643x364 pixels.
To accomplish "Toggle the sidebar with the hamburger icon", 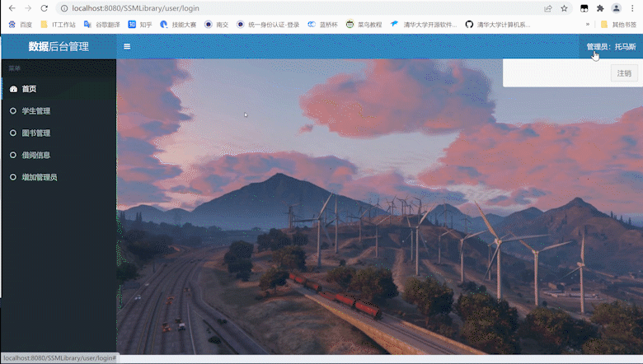I will [x=127, y=46].
